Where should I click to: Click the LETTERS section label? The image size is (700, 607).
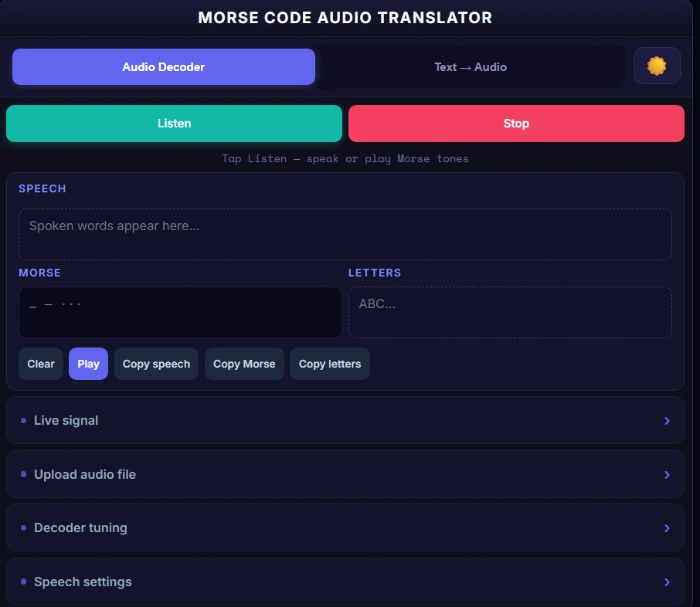pos(375,273)
